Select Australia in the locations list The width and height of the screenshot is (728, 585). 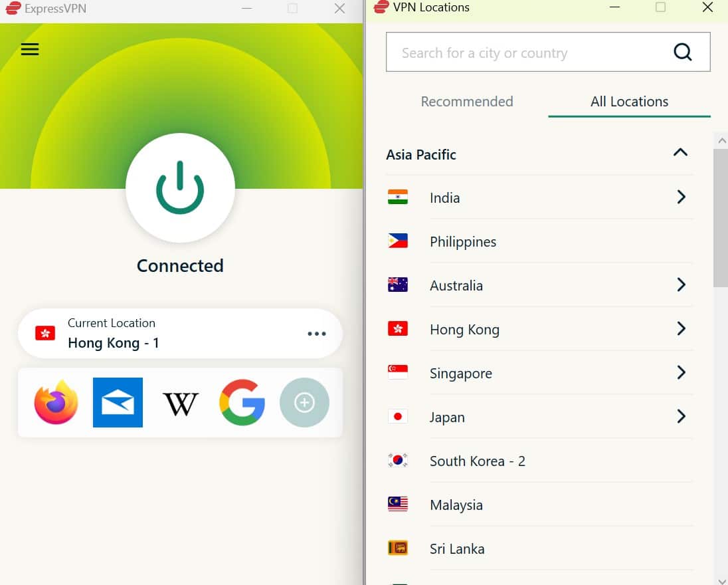click(539, 285)
